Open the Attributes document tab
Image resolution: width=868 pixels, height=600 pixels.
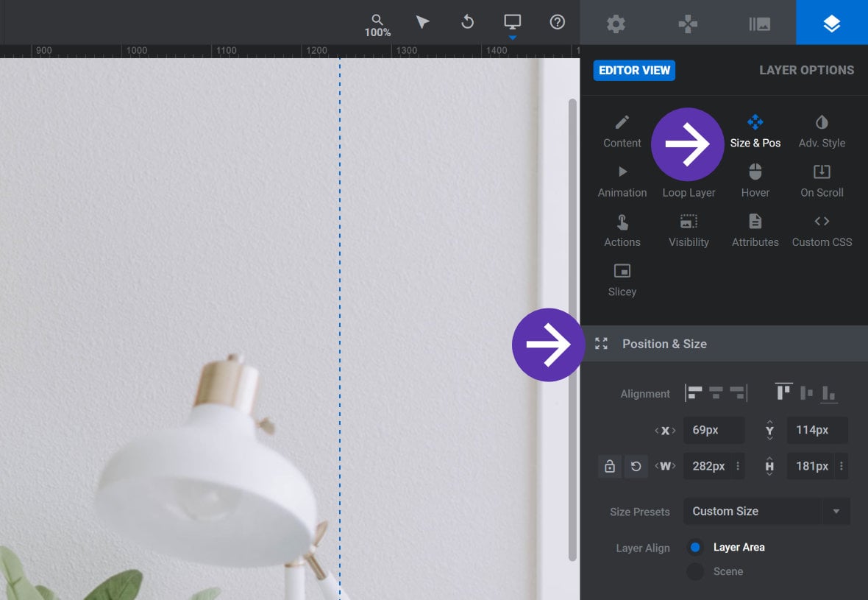(755, 230)
